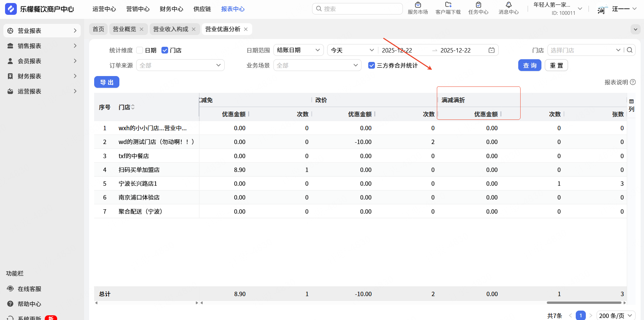Open the 订单来源 dropdown
This screenshot has width=644, height=320.
click(180, 65)
